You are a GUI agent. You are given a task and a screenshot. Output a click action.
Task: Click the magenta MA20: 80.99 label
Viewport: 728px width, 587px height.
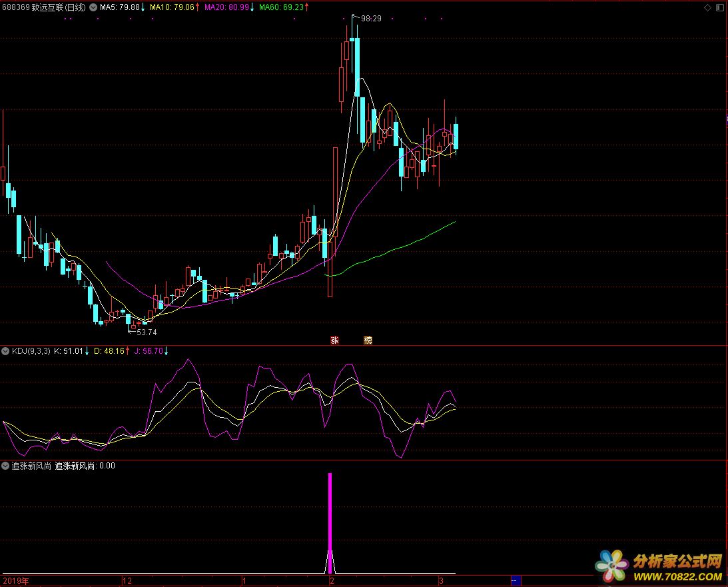(226, 7)
